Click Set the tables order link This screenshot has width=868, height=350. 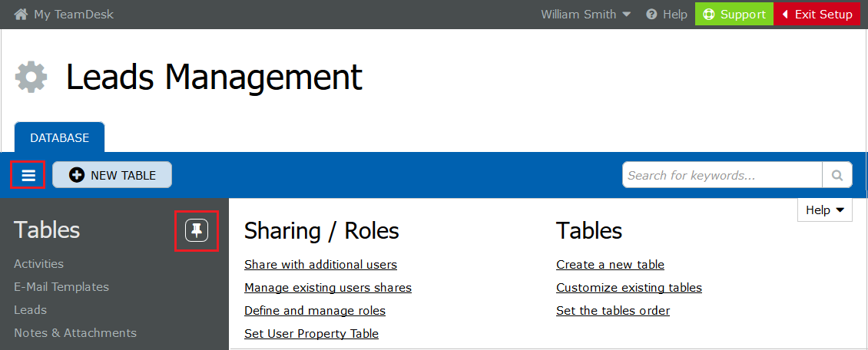613,311
